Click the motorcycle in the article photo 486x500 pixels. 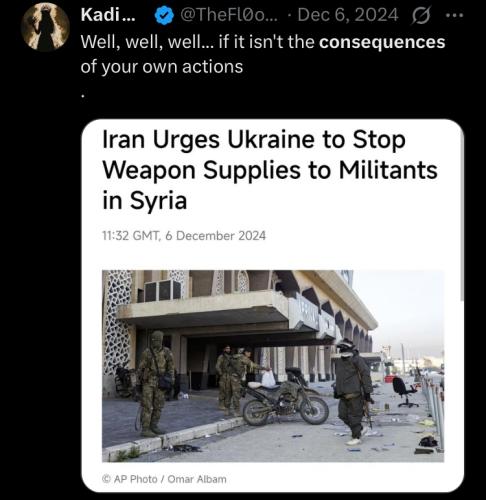point(286,397)
